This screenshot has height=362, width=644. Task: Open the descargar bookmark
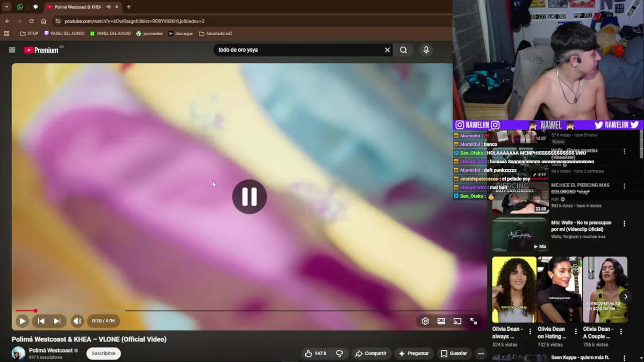click(x=181, y=34)
